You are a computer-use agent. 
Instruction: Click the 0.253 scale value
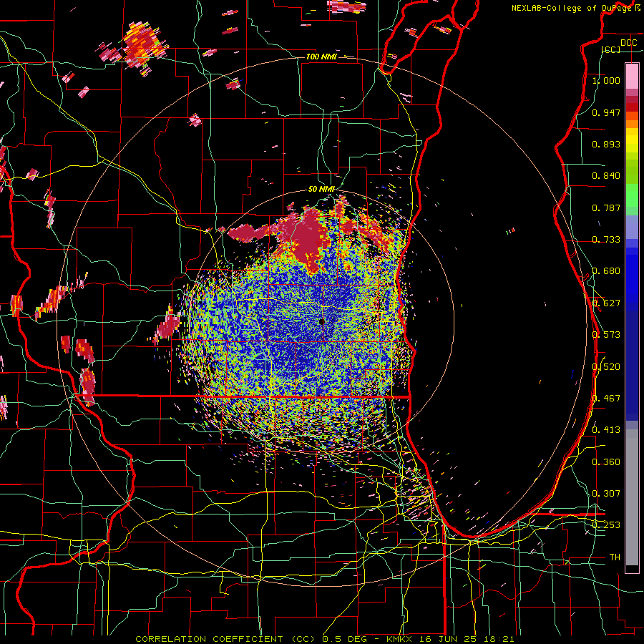(606, 525)
